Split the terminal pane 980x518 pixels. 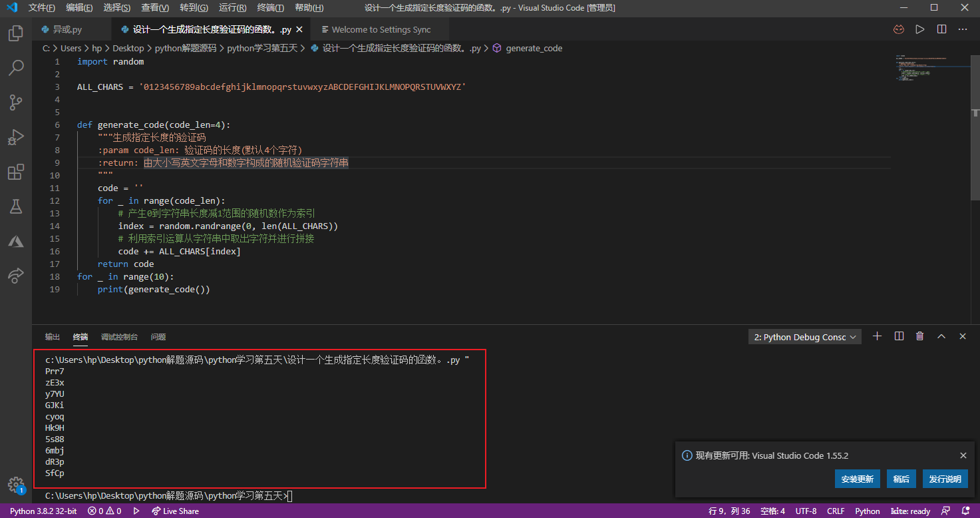[899, 337]
